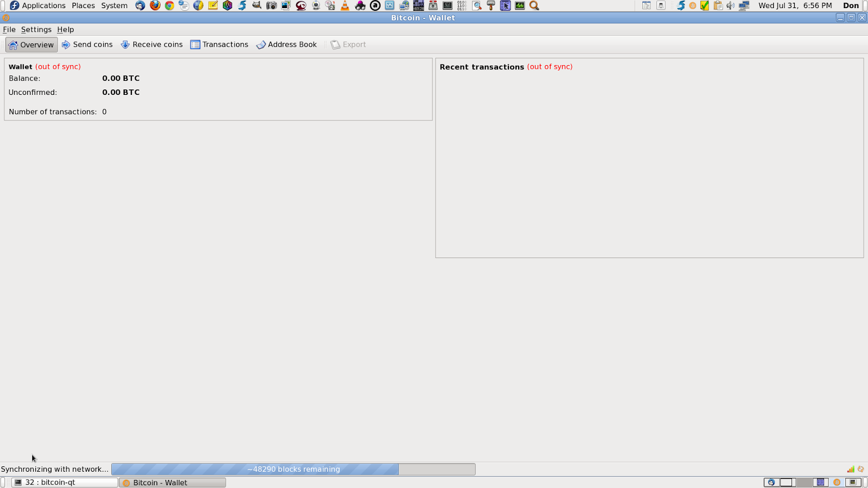Screen dimensions: 868x488
Task: Open the camera screenshot tool launcher
Action: 271,5
